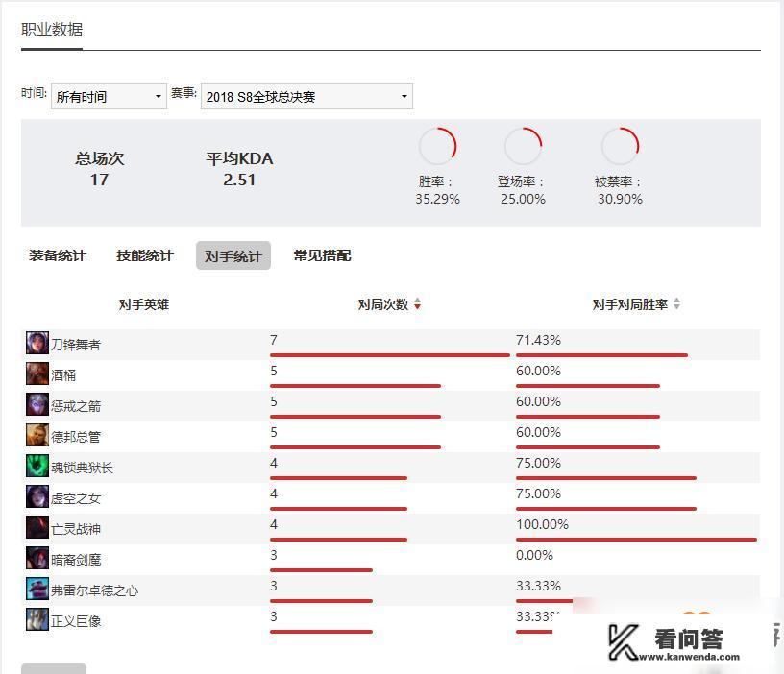Screen dimensions: 784x674
Task: Open the 德邦总管 champion icon
Action: click(x=36, y=434)
